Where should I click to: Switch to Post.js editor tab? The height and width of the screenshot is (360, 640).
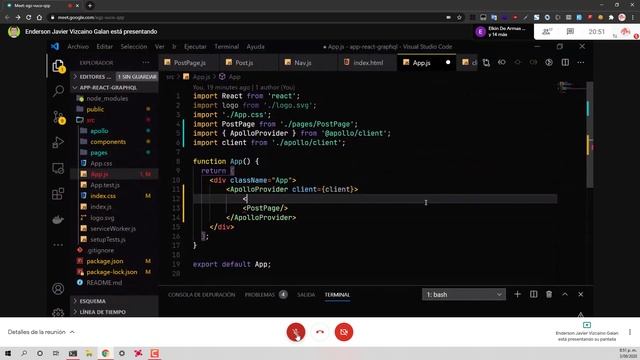coord(249,62)
